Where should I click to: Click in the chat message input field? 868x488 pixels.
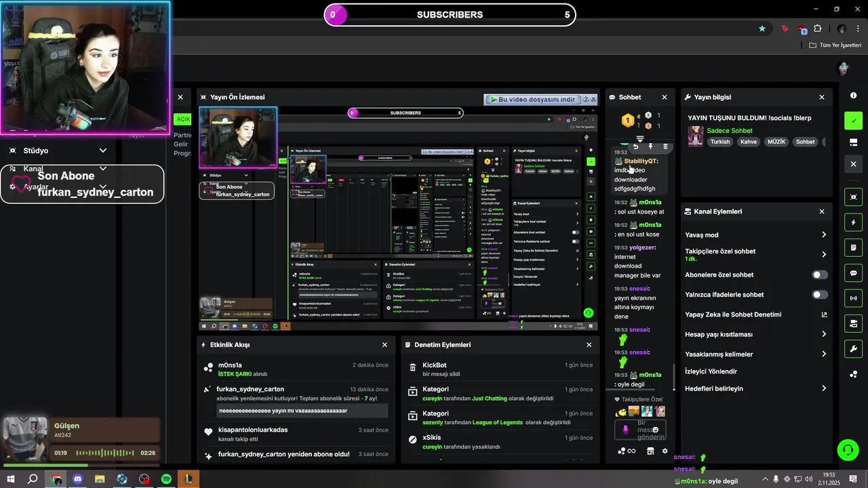click(639, 430)
